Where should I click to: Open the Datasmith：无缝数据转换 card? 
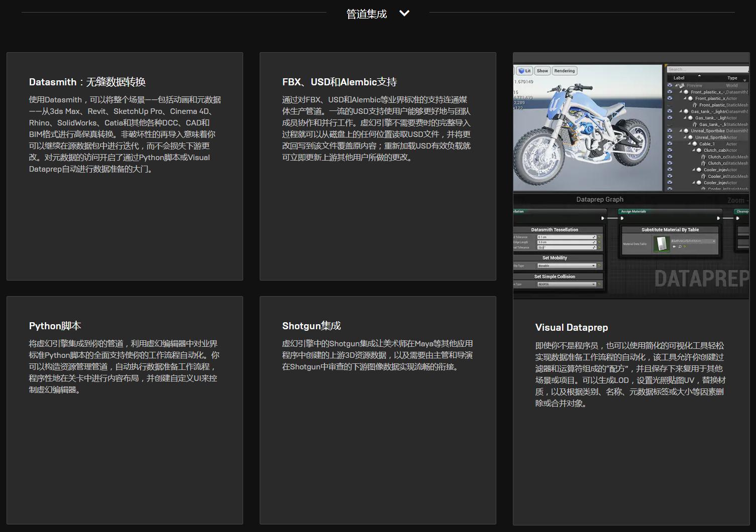pos(125,166)
